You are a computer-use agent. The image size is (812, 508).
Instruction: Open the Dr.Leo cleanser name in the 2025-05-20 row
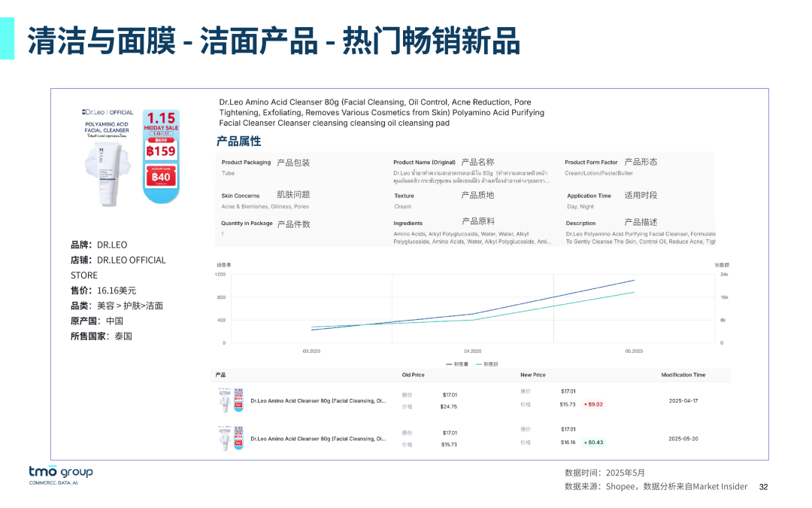coord(318,439)
